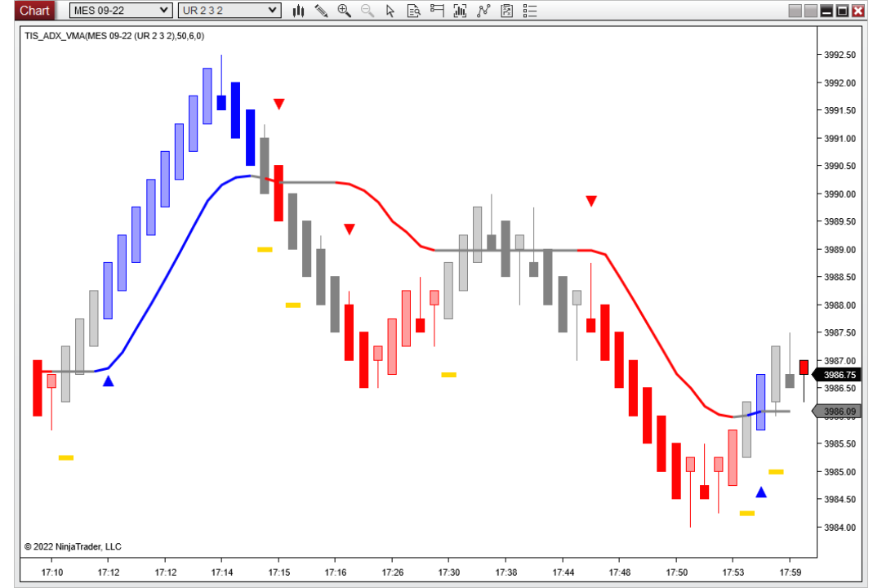Open the bar type candlestick icon
Viewport: 882px width, 588px height.
[x=299, y=11]
